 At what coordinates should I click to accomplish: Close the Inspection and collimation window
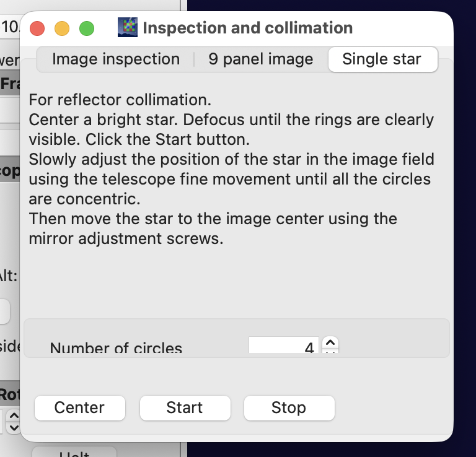point(37,28)
